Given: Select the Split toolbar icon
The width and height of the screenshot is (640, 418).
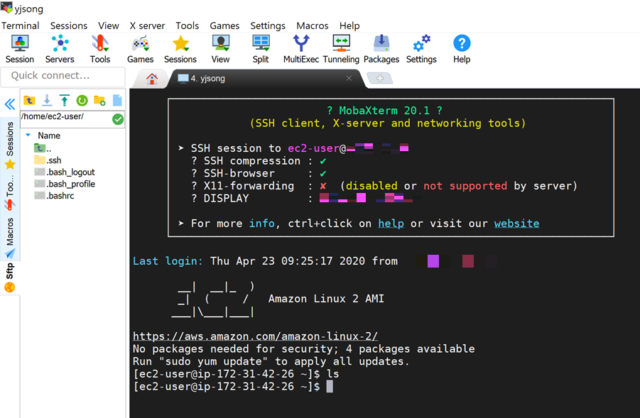Looking at the screenshot, I should 260,49.
